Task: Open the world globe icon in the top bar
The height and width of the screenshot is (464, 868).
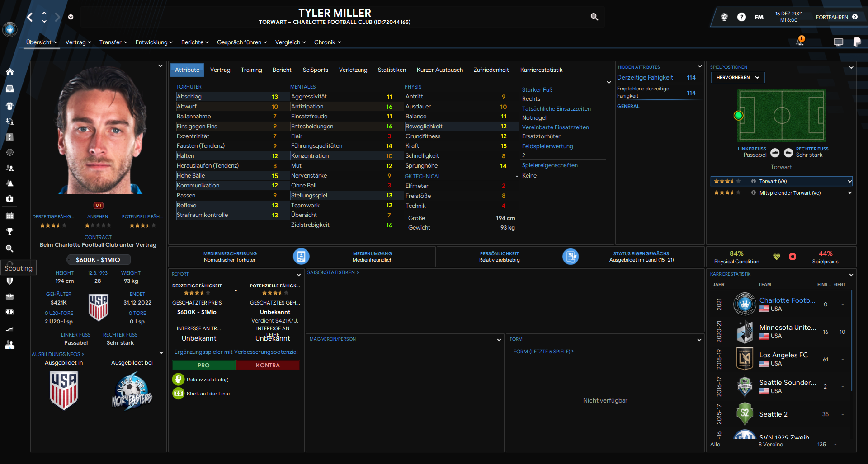Action: click(724, 17)
